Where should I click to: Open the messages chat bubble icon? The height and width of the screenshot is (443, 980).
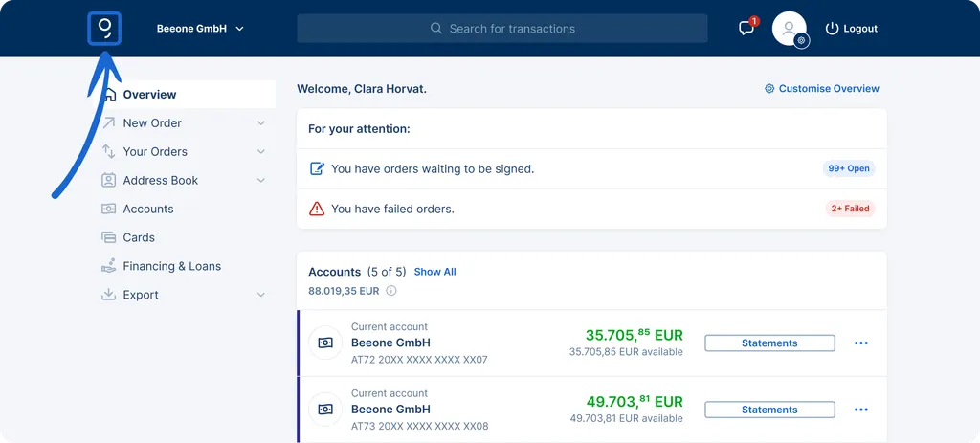pos(746,28)
